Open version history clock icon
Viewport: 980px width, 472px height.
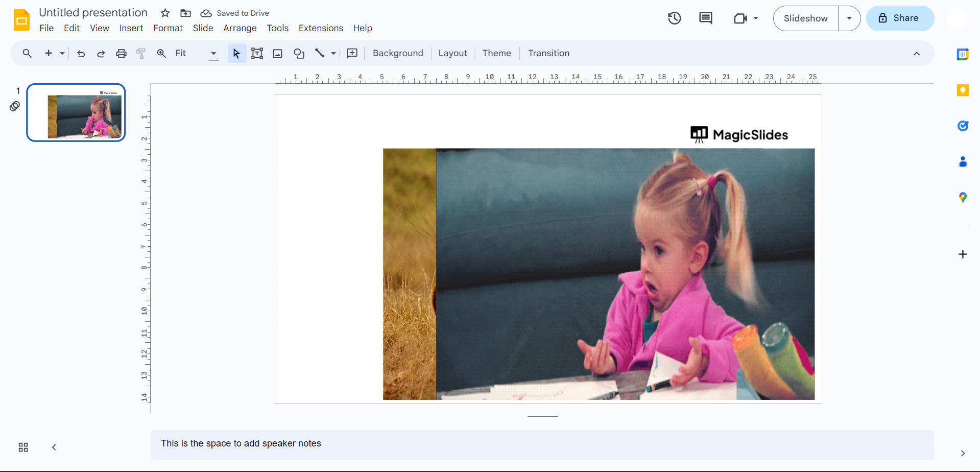coord(675,18)
